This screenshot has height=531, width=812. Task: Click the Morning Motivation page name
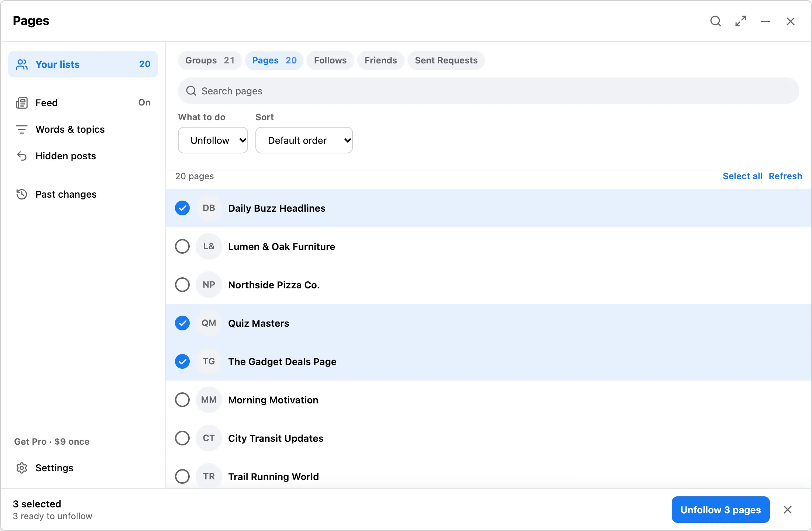pyautogui.click(x=273, y=400)
